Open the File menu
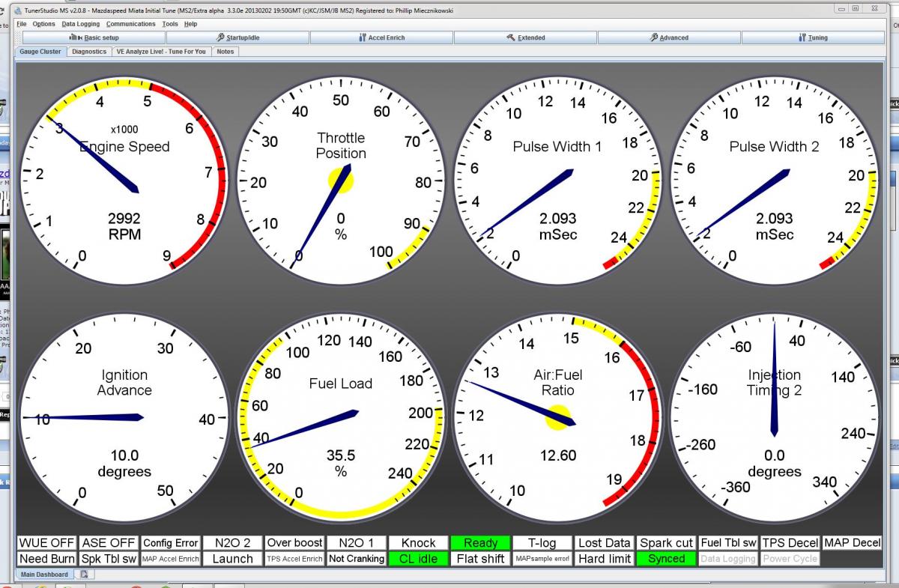Image resolution: width=899 pixels, height=588 pixels. point(22,24)
